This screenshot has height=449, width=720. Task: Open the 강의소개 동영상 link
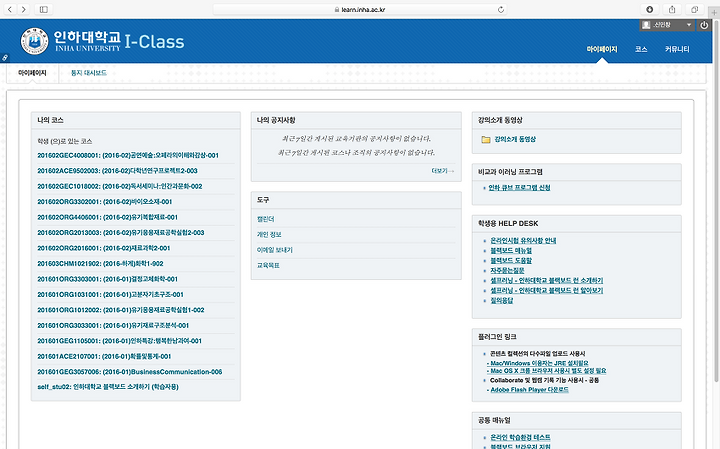click(515, 139)
